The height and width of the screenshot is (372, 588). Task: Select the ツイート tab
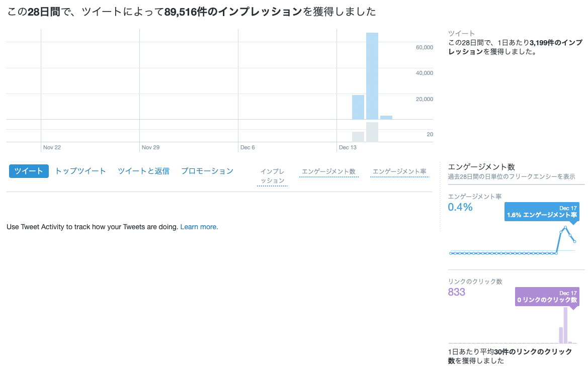point(29,171)
